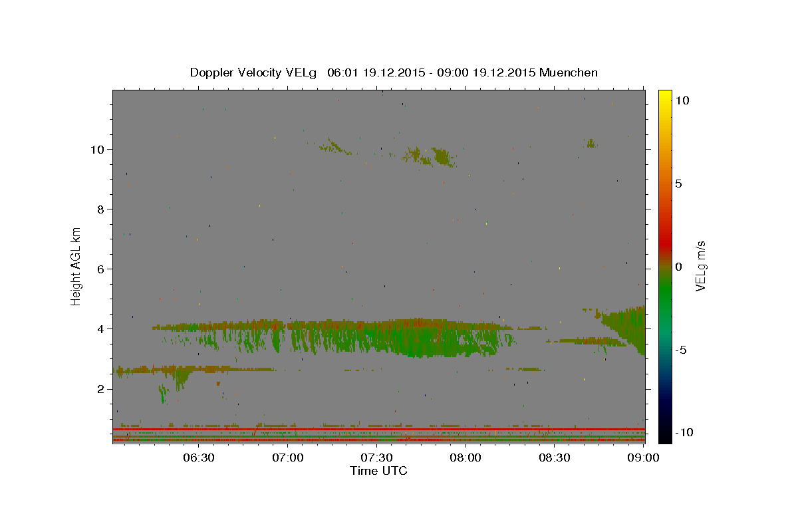
Task: Click the 08:00 time tick label
Action: (x=465, y=458)
